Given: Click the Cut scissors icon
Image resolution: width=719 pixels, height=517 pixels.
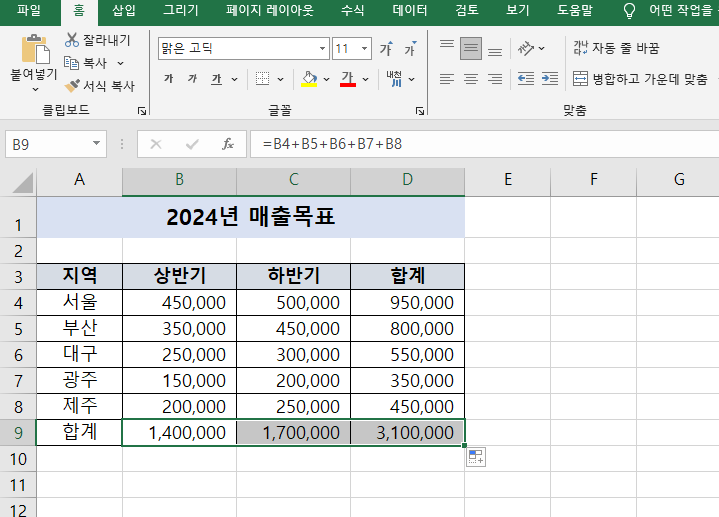Looking at the screenshot, I should pyautogui.click(x=72, y=40).
